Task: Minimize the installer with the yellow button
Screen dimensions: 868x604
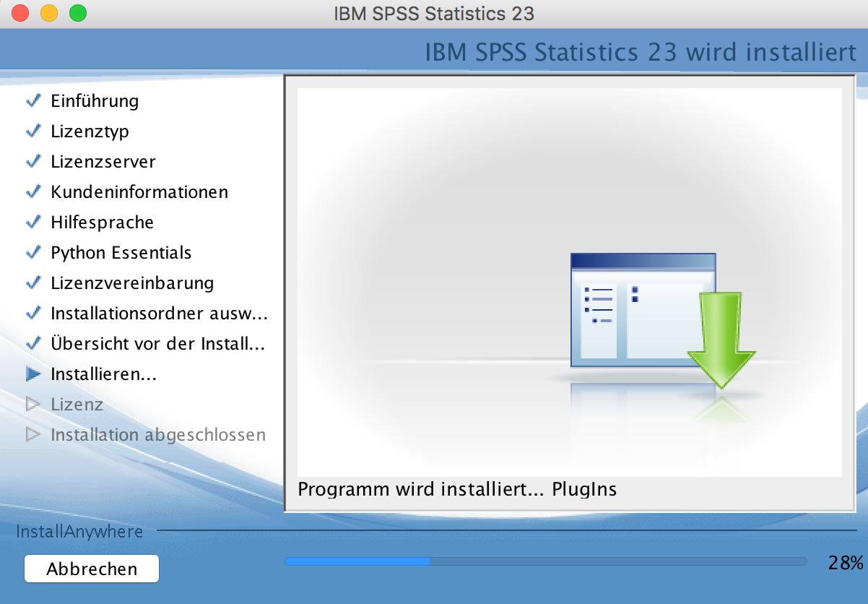Action: point(49,13)
